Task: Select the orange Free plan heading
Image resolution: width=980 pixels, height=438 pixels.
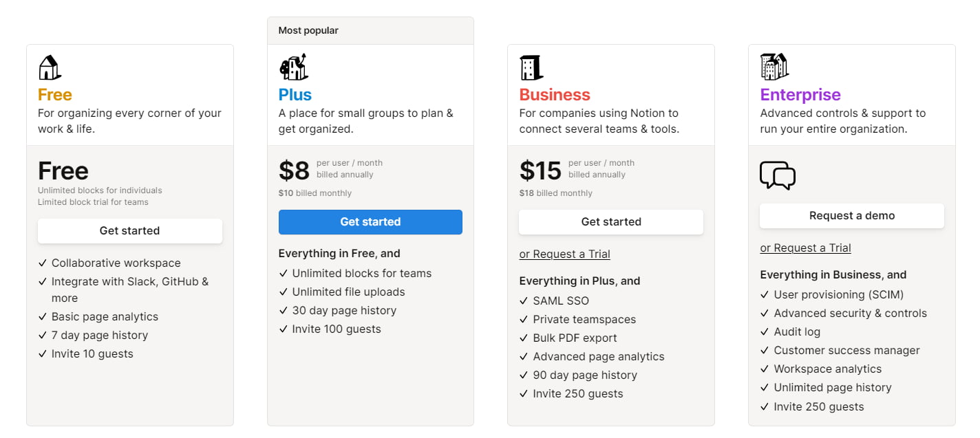Action: click(55, 95)
